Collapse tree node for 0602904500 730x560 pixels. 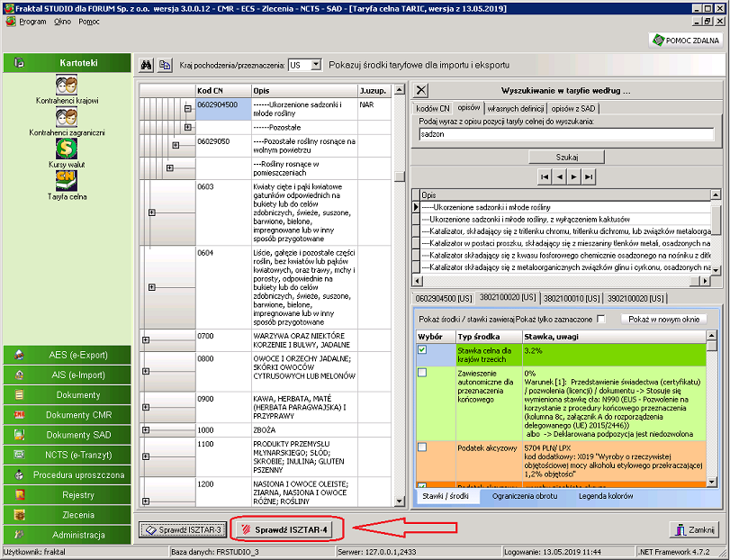[187, 109]
